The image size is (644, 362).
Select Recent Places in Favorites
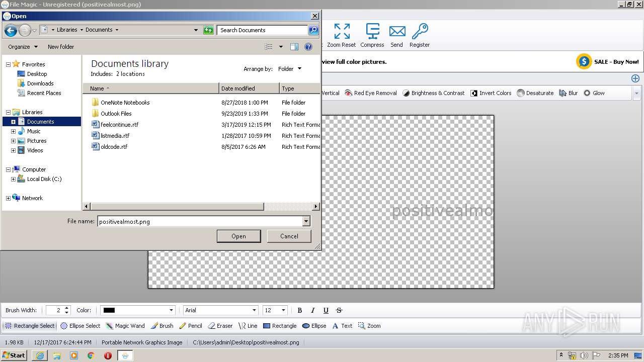[x=44, y=93]
